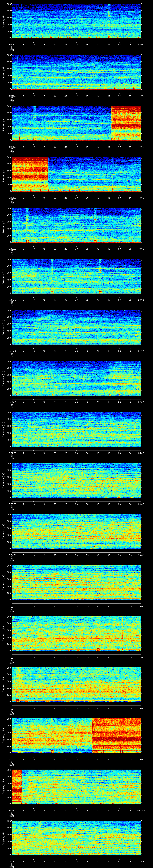This screenshot has width=153, height=868.
Task: Click the "49:00" end time label
Action: pyautogui.click(x=141, y=249)
